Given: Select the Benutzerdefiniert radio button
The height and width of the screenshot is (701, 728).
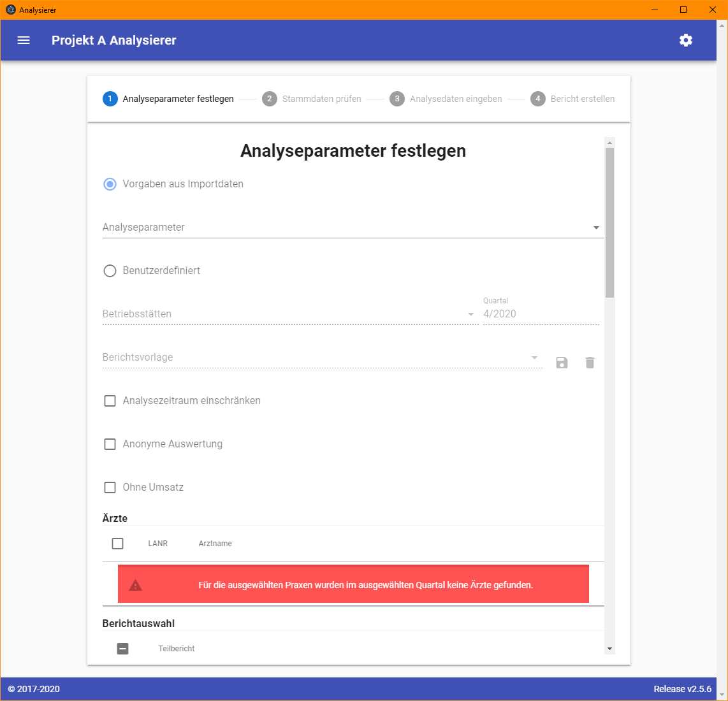Looking at the screenshot, I should tap(110, 271).
